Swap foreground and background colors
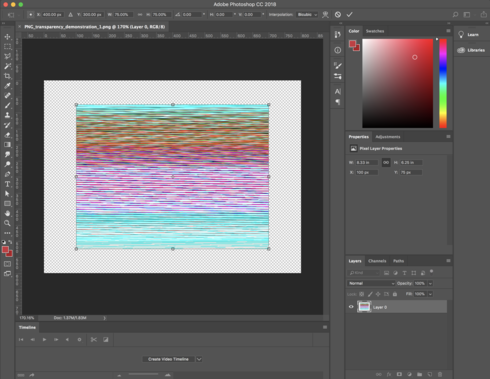The width and height of the screenshot is (490, 379). (11, 242)
